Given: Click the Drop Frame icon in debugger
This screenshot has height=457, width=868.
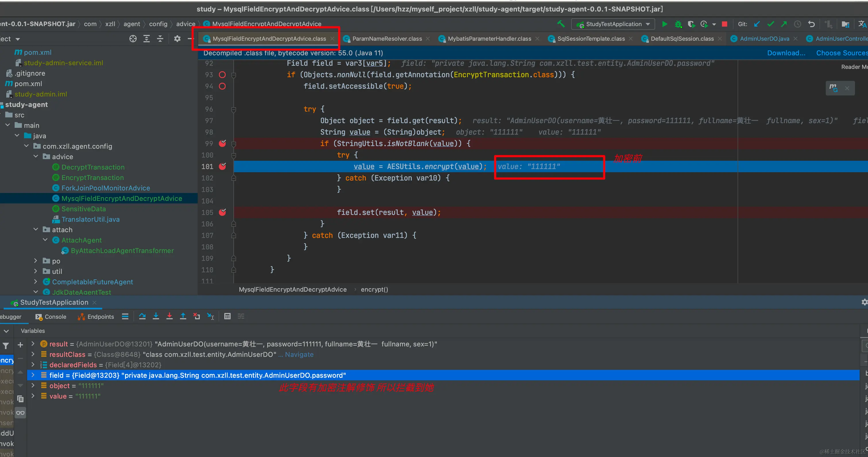Looking at the screenshot, I should click(x=196, y=316).
